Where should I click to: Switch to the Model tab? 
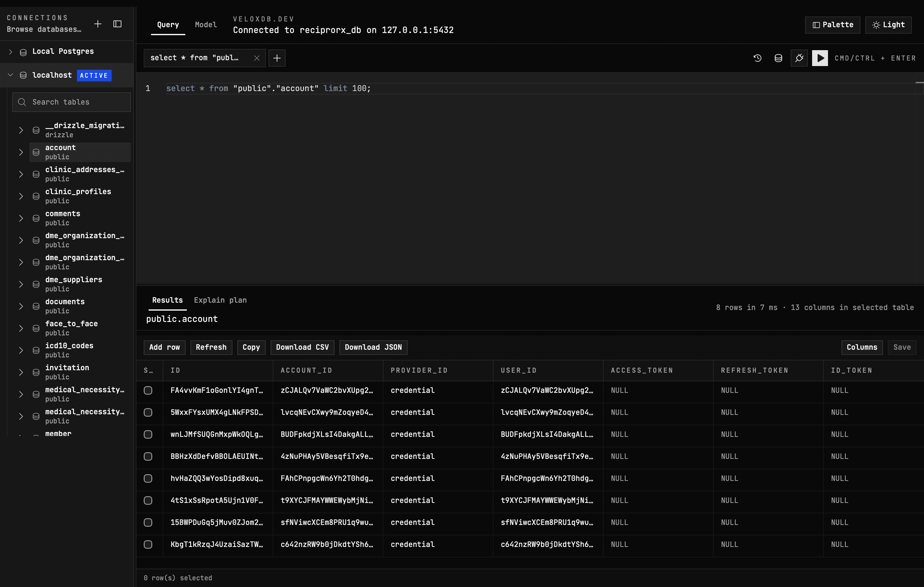pyautogui.click(x=206, y=24)
